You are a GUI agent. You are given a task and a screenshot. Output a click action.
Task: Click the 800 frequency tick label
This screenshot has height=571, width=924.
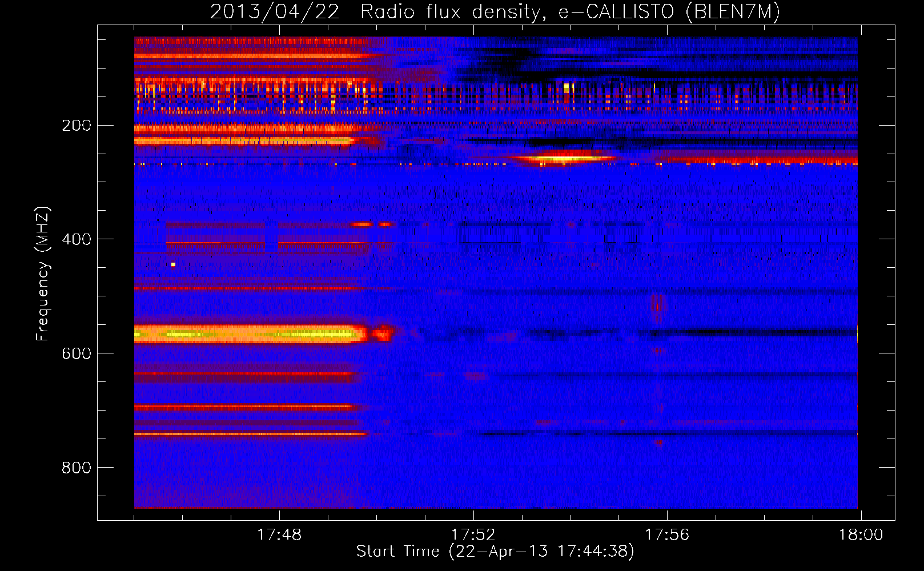pos(77,468)
